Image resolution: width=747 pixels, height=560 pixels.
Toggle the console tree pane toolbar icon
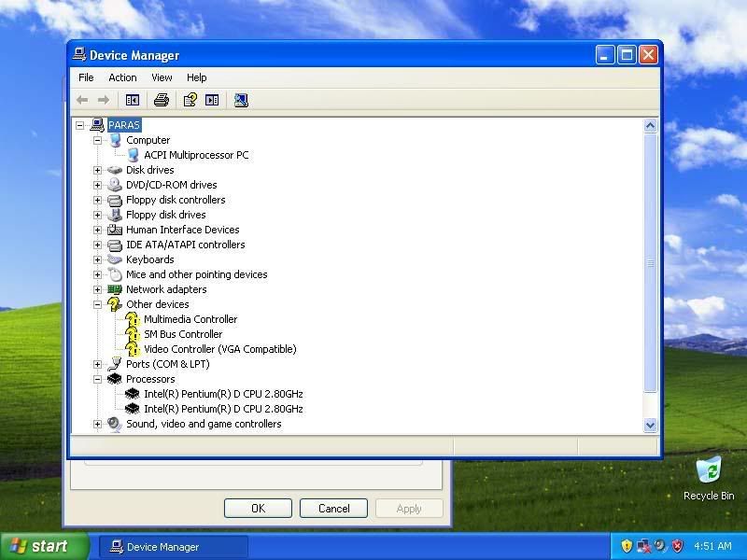[133, 100]
